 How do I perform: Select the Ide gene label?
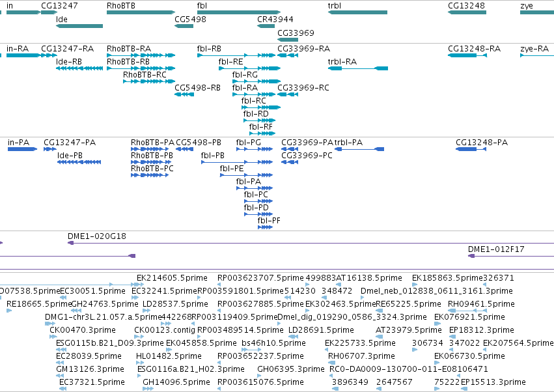tap(61, 20)
